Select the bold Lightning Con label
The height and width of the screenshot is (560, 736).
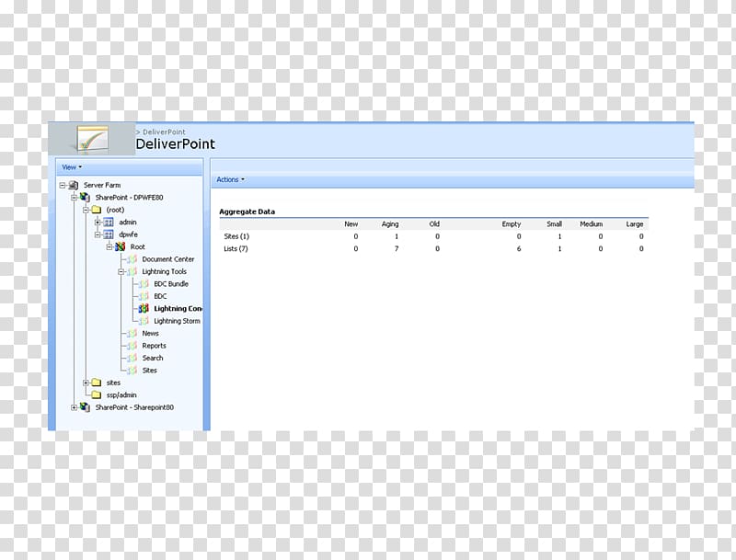[178, 309]
